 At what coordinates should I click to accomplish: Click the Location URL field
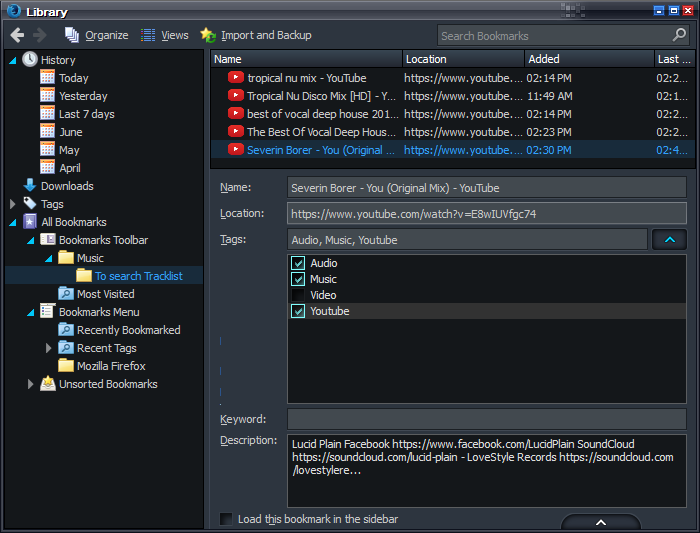[487, 213]
